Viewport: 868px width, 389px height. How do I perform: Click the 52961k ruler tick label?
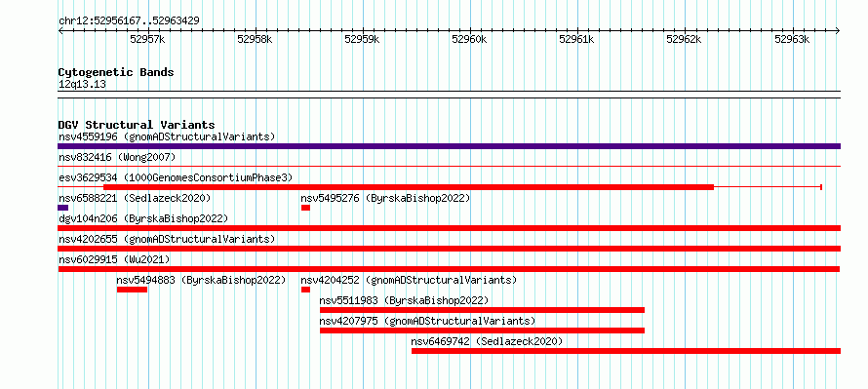click(x=576, y=39)
